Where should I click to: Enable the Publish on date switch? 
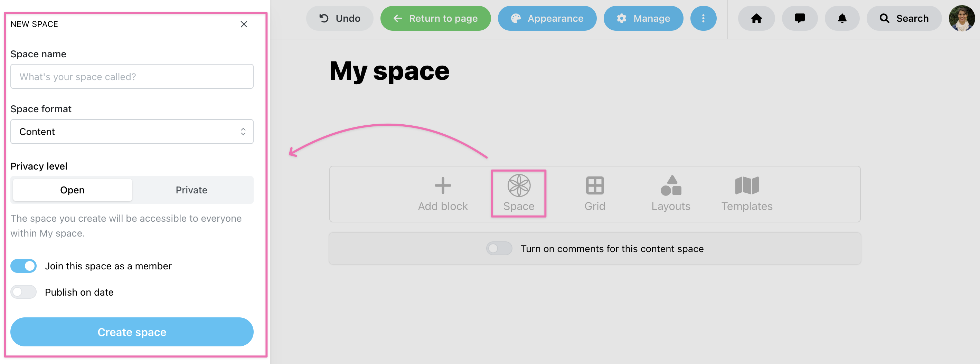click(x=23, y=292)
